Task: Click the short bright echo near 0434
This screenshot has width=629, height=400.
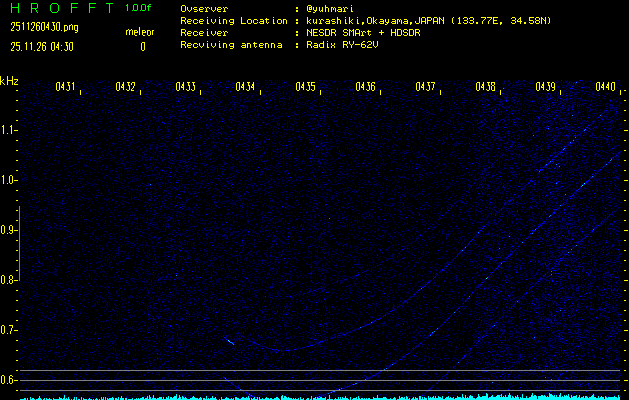Action: tap(230, 341)
